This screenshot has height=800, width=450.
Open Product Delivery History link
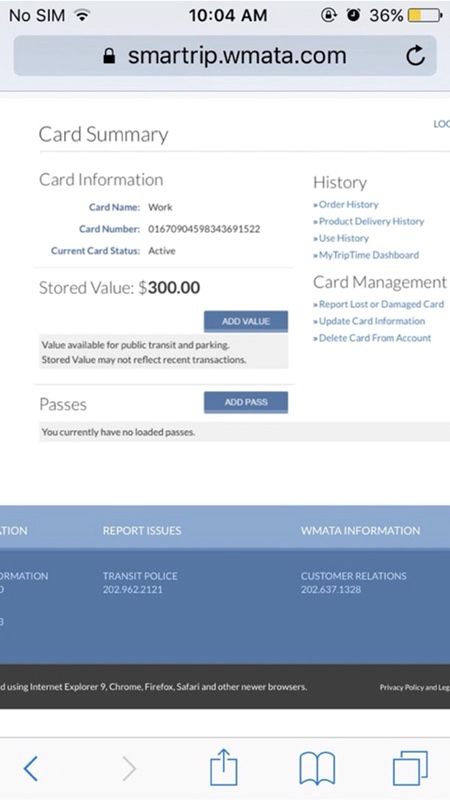coord(369,221)
